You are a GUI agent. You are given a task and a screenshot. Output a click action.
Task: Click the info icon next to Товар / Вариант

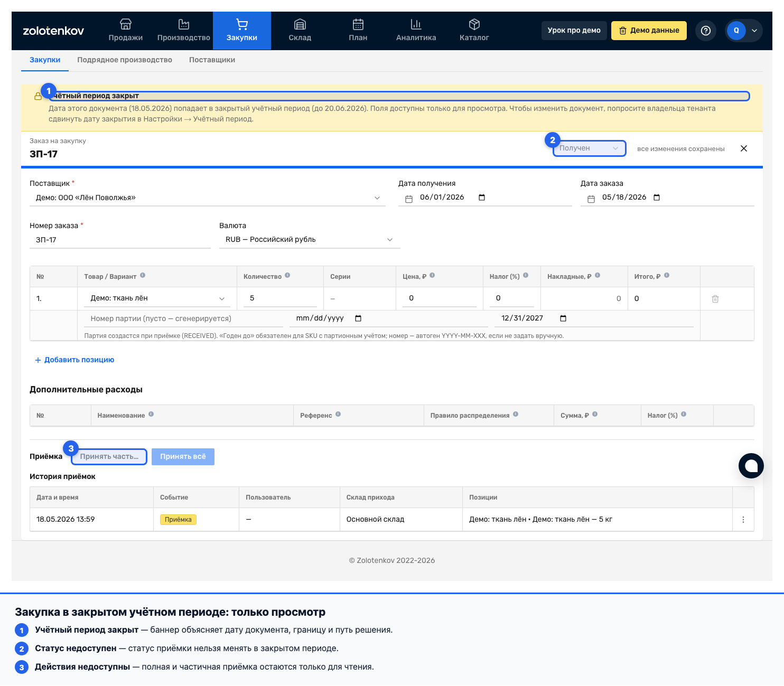(x=143, y=276)
